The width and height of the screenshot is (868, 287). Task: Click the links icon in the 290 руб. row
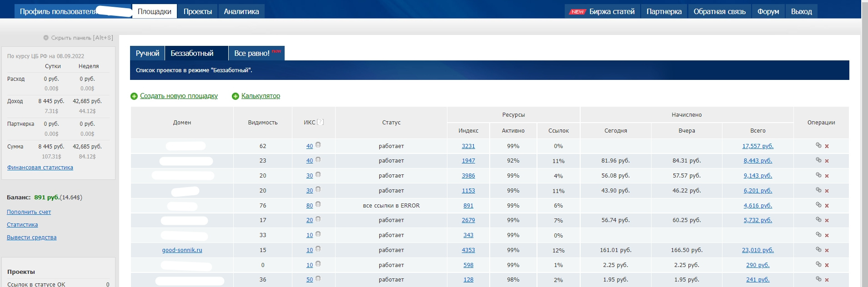tap(818, 264)
